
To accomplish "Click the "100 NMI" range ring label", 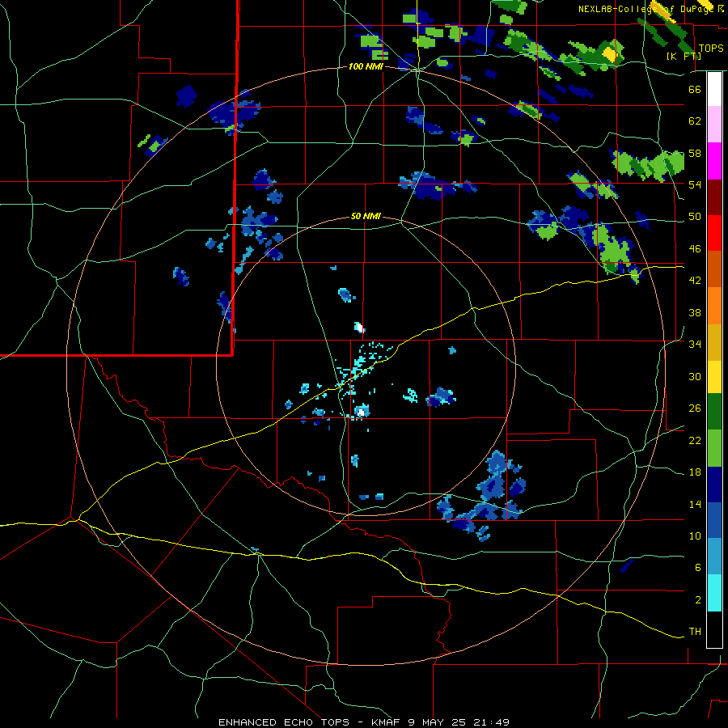I will click(366, 67).
